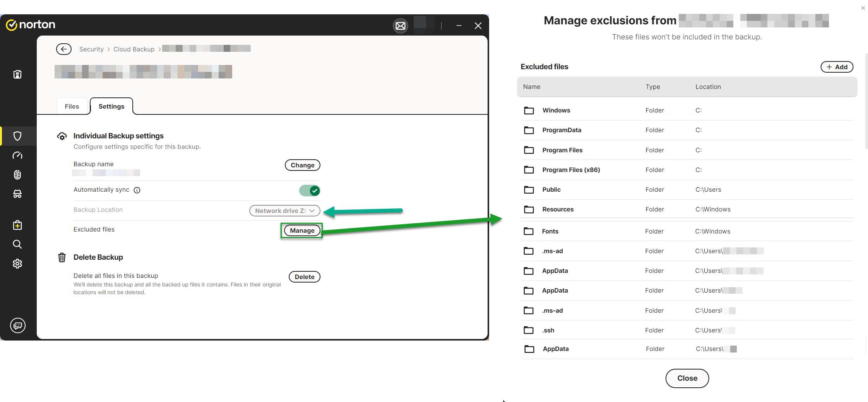This screenshot has width=868, height=402.
Task: Click the Type column header
Action: [x=653, y=87]
